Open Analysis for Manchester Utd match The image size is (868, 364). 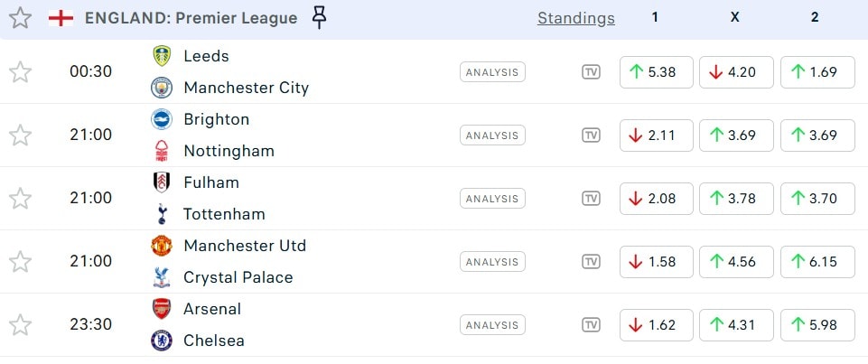coord(492,262)
